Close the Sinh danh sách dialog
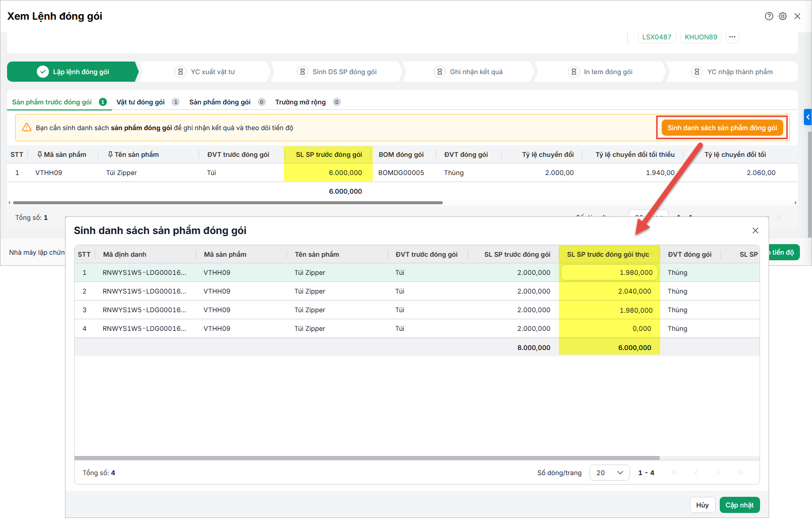The image size is (812, 519). [755, 230]
